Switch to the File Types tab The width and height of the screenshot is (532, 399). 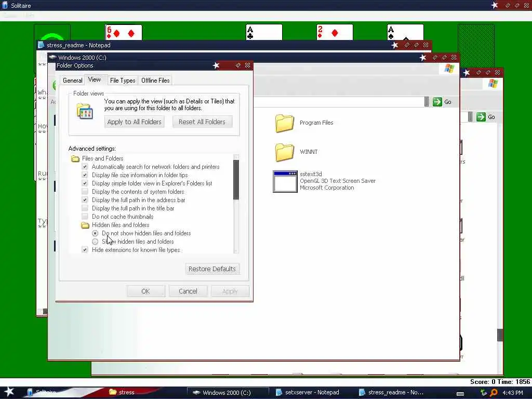123,81
